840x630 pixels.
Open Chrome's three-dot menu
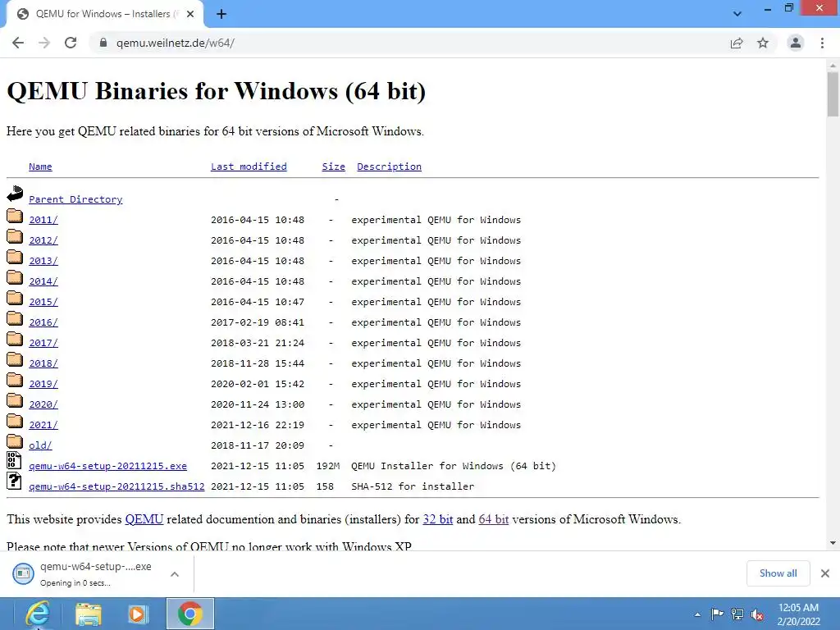coord(822,43)
